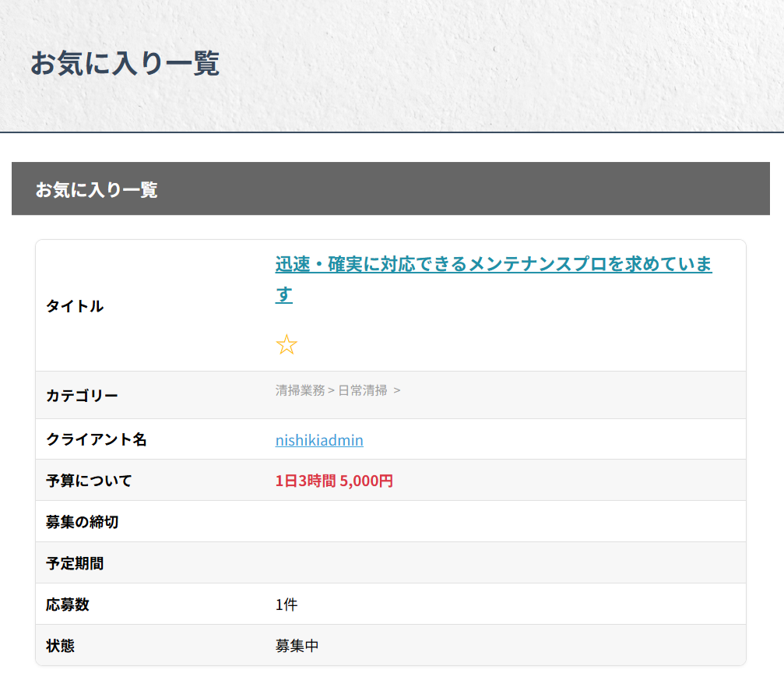The image size is (784, 691).
Task: Click the 予算について row label
Action: (x=89, y=481)
